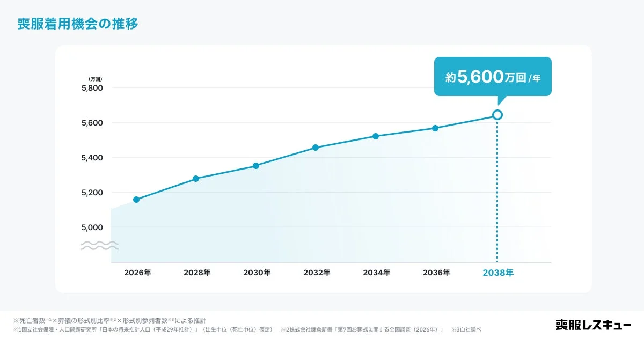
Task: Click the 喪服着用機会の推移 title
Action: click(x=78, y=24)
